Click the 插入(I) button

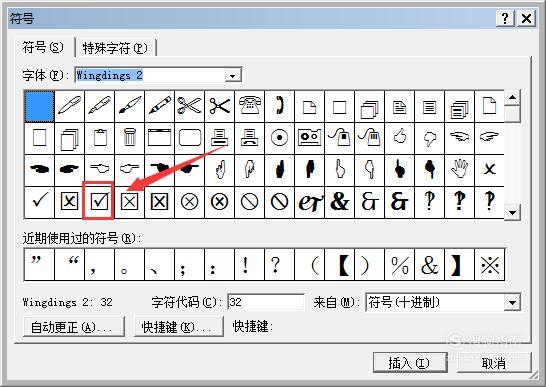pyautogui.click(x=410, y=363)
